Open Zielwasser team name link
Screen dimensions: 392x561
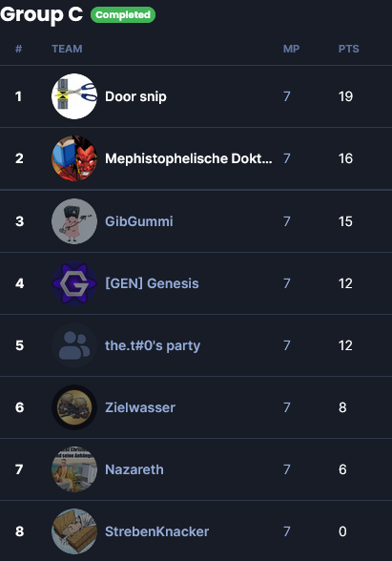(x=140, y=407)
